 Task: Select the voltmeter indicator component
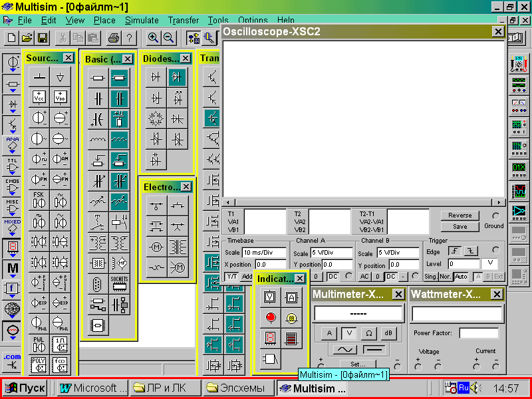pos(271,297)
